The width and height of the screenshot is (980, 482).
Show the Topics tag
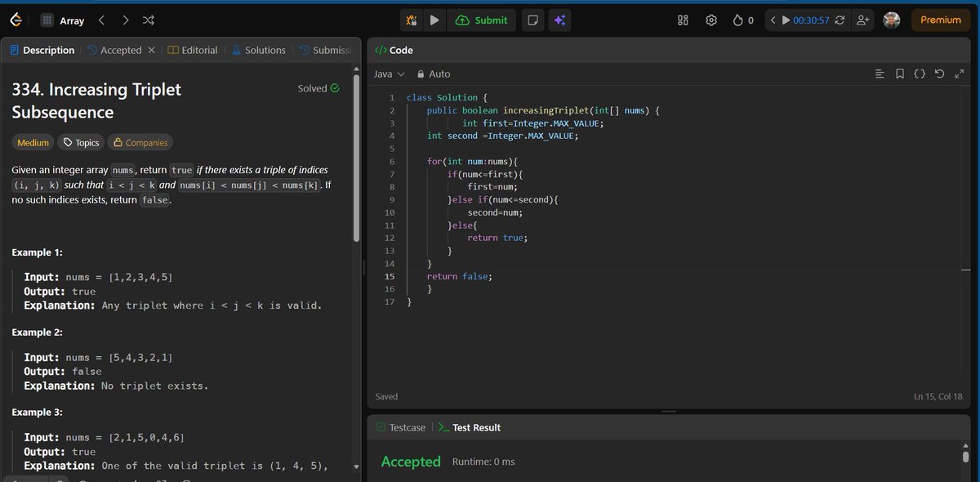pyautogui.click(x=81, y=142)
